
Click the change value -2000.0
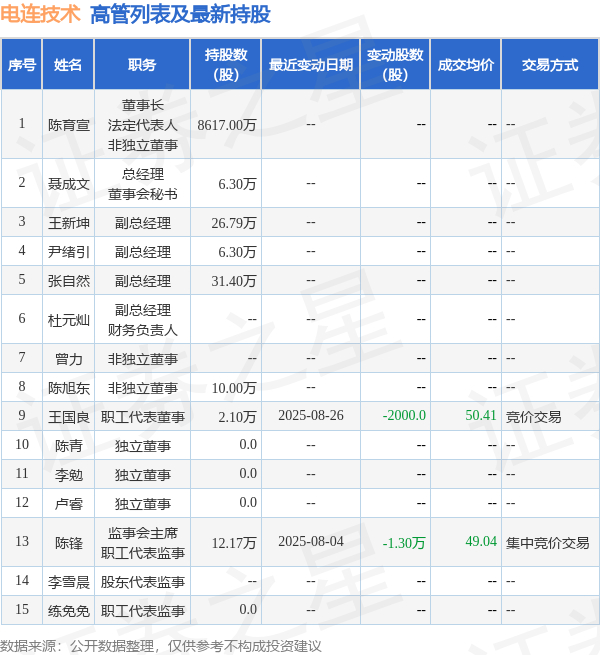pyautogui.click(x=404, y=415)
